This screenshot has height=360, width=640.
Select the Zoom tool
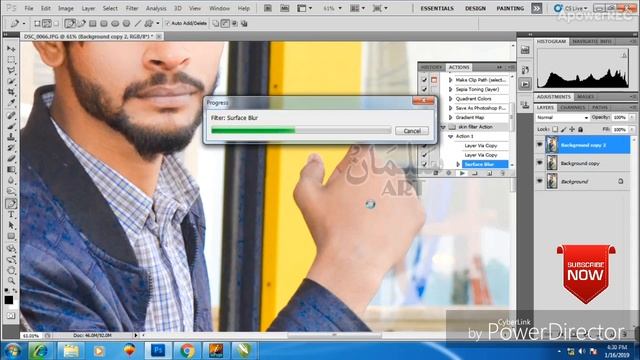click(x=11, y=281)
